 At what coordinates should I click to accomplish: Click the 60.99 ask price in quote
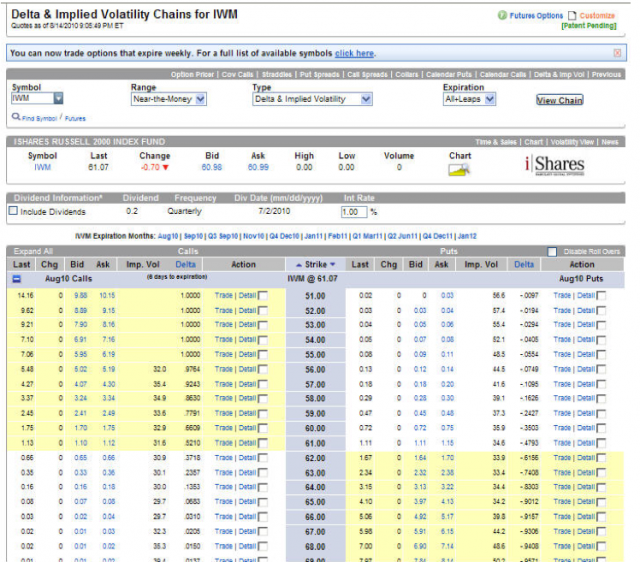coord(258,167)
